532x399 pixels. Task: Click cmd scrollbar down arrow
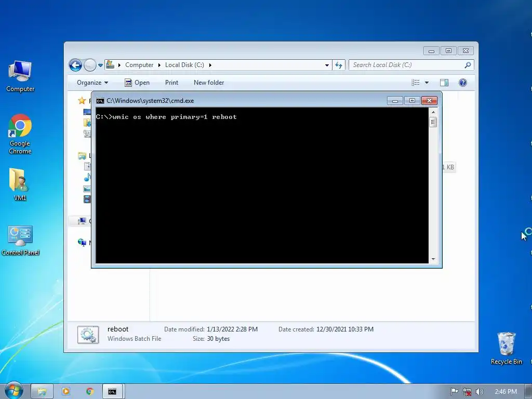433,259
